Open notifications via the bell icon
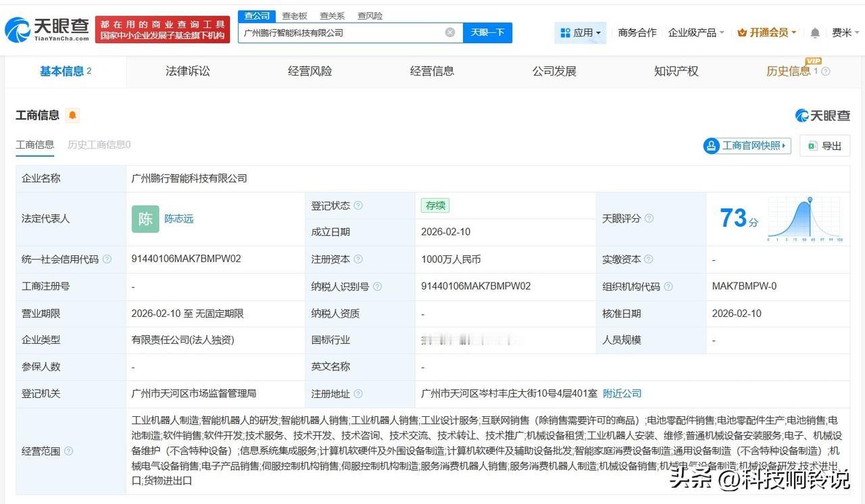This screenshot has width=865, height=504. click(x=814, y=32)
